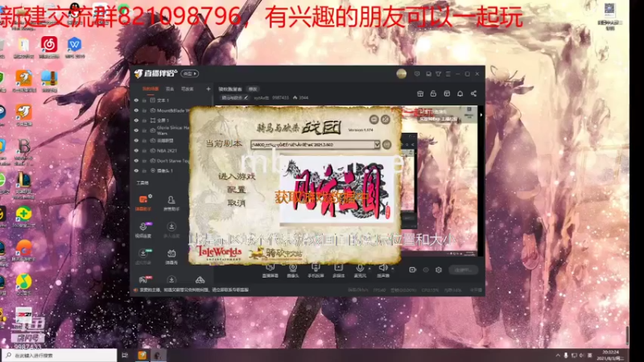This screenshot has height=362, width=644.
Task: Lock the 文本 1 source
Action: [x=144, y=100]
